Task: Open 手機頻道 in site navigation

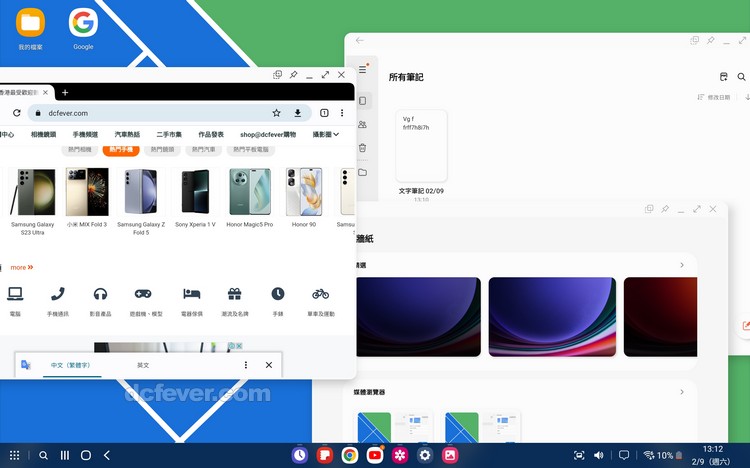Action: pos(85,134)
